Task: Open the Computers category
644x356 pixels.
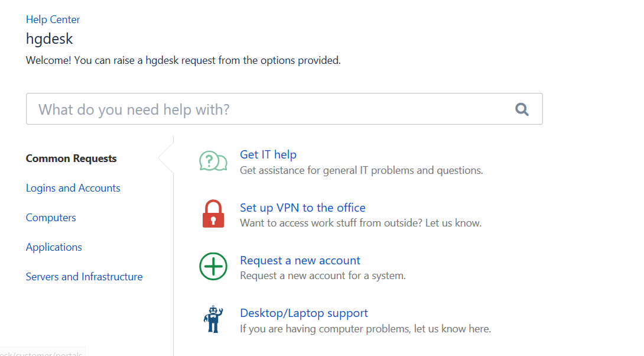Action: 51,218
